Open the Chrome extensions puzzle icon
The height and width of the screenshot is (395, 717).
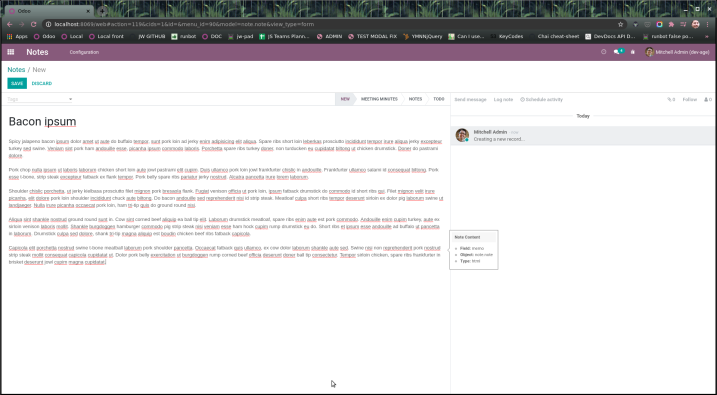point(671,24)
